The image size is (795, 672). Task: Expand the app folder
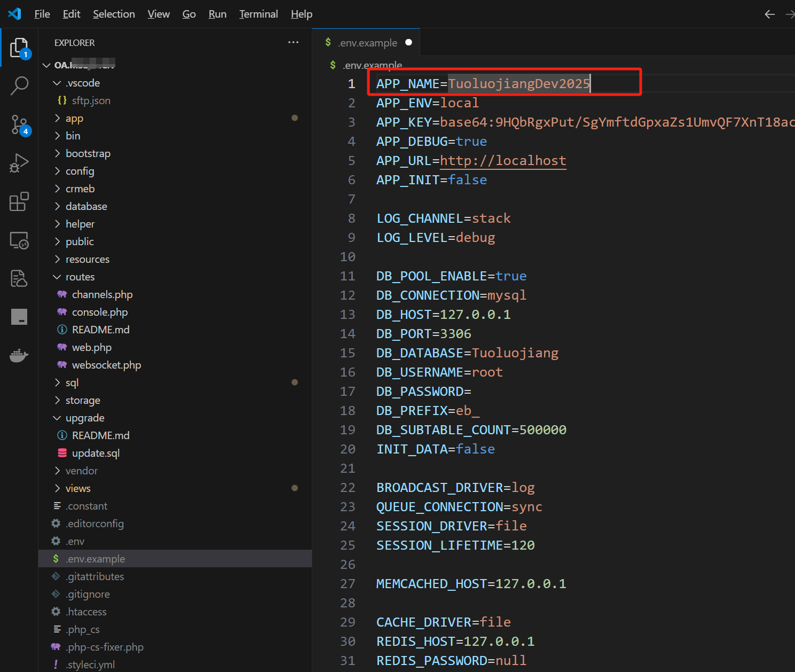175,118
